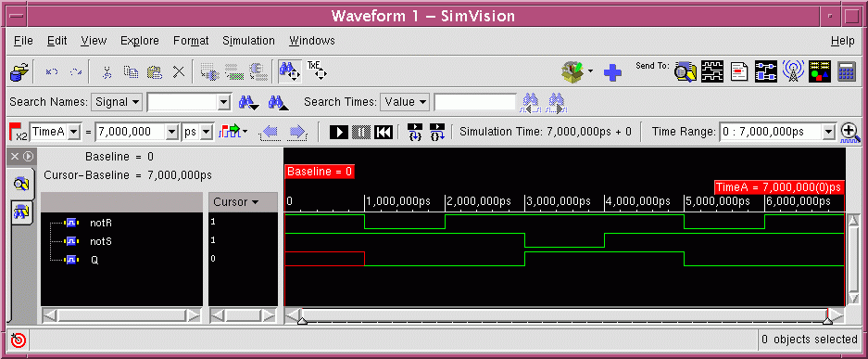Open the TimeA cursor dropdown

coord(56,132)
